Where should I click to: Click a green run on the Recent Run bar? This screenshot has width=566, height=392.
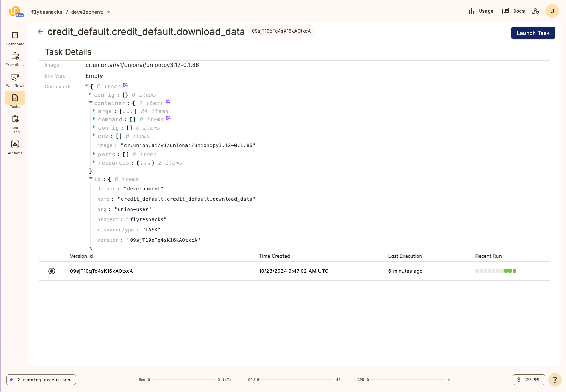click(510, 271)
